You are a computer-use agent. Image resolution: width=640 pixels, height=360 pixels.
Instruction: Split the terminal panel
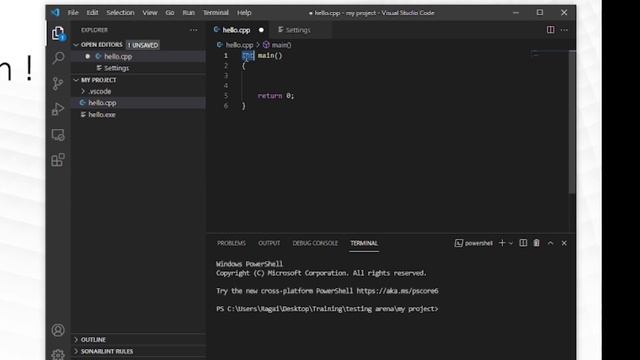[x=523, y=243]
